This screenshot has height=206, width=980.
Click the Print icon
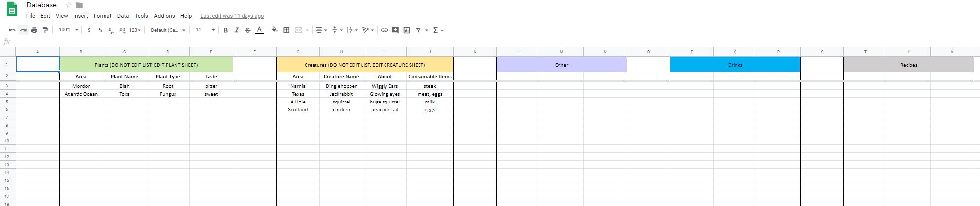click(x=34, y=30)
